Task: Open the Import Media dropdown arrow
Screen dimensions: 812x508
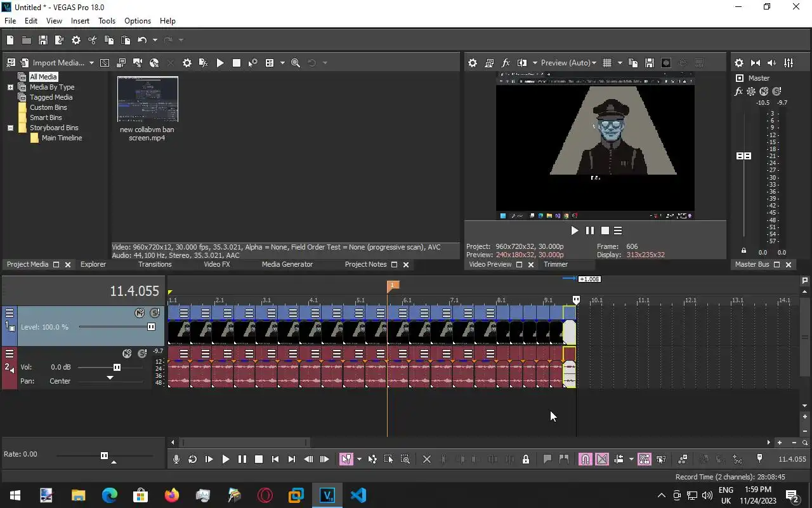Action: pos(91,63)
